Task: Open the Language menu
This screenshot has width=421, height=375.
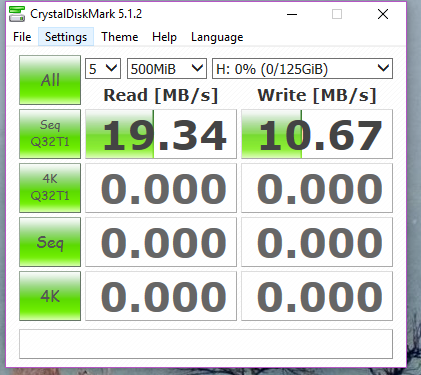Action: (x=217, y=37)
